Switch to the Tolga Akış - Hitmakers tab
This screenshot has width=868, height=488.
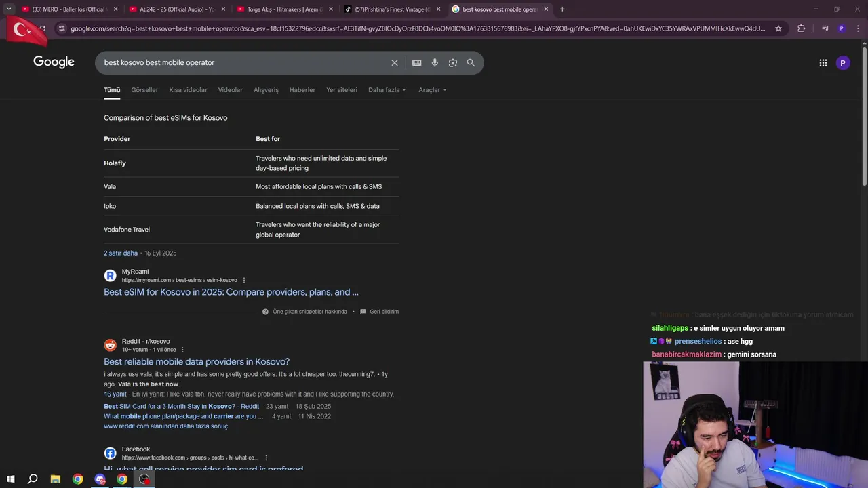pyautogui.click(x=283, y=9)
